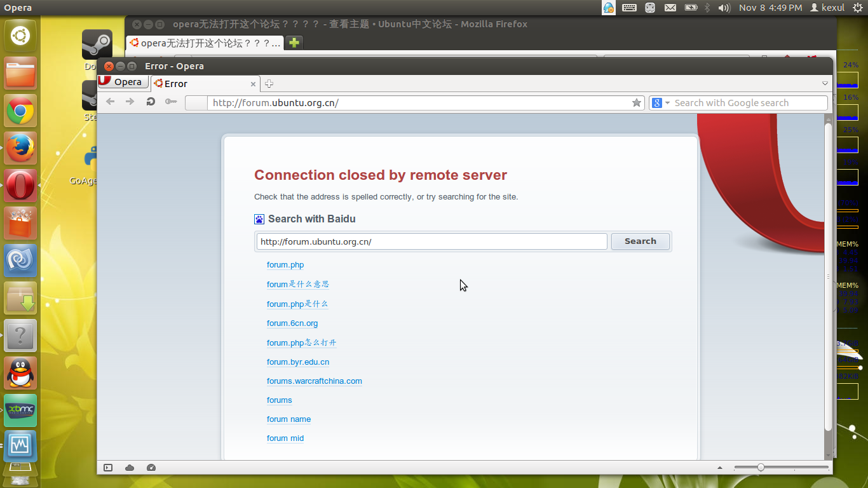Launch Google Chrome from the launcher
This screenshot has width=868, height=488.
(20, 111)
